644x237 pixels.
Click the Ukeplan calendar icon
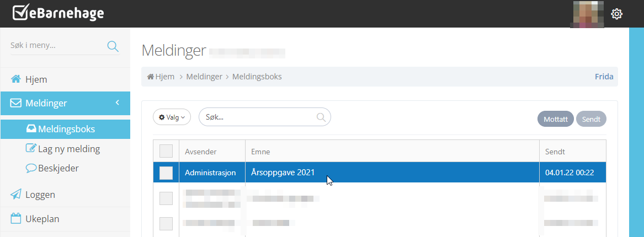(x=15, y=218)
